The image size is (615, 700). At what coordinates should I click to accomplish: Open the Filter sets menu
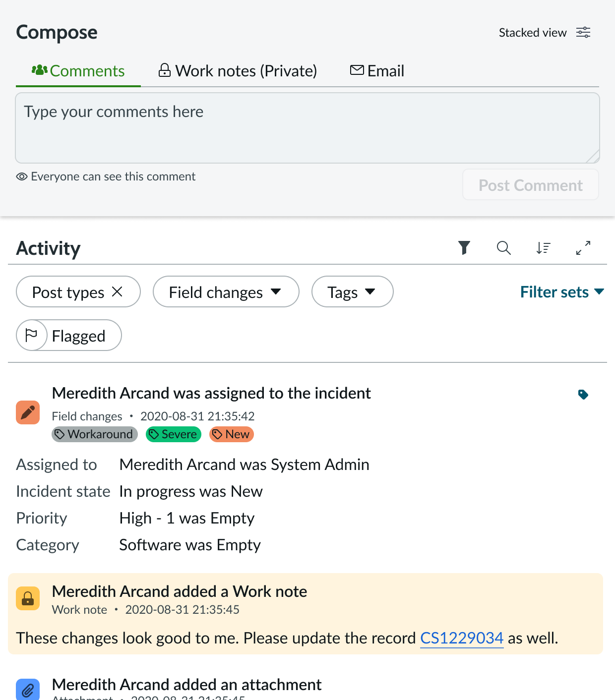point(562,292)
